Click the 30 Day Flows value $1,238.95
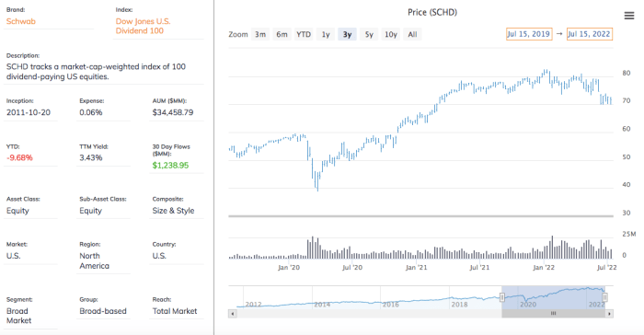The height and width of the screenshot is (335, 644). (x=170, y=166)
